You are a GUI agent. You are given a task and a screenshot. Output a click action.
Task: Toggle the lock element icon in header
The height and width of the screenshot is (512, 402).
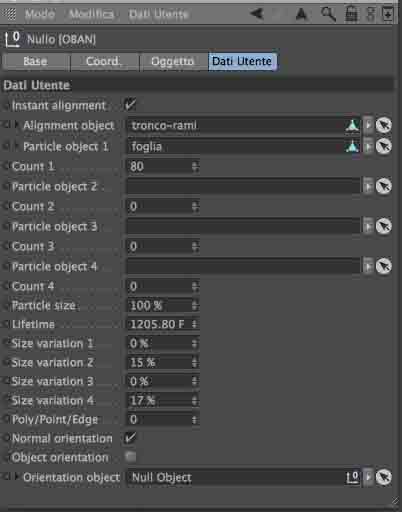pyautogui.click(x=351, y=14)
